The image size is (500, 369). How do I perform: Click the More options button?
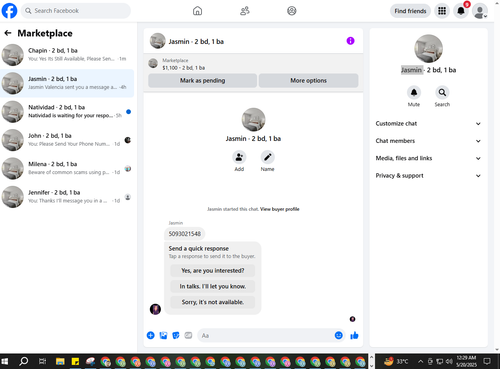coord(308,80)
